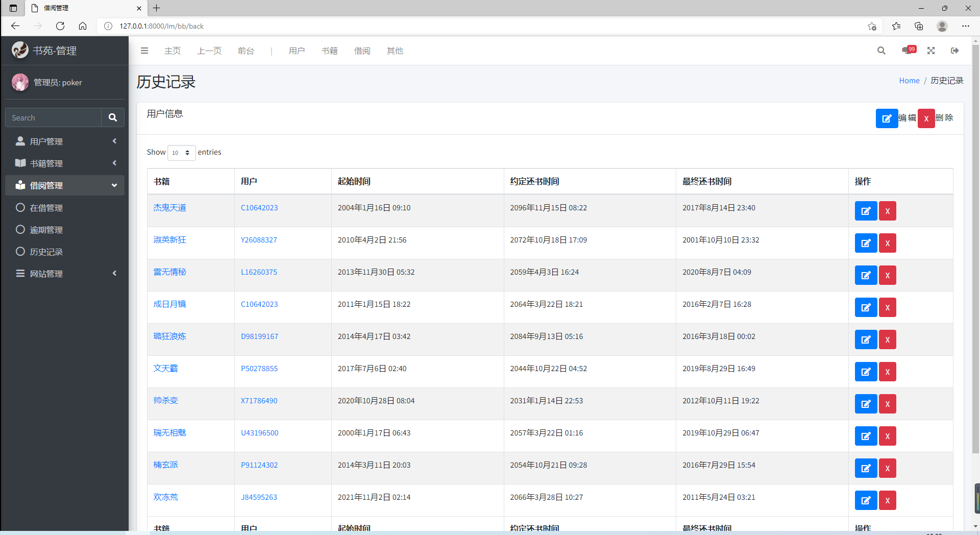Delete the 楠玄派 record

coord(887,468)
